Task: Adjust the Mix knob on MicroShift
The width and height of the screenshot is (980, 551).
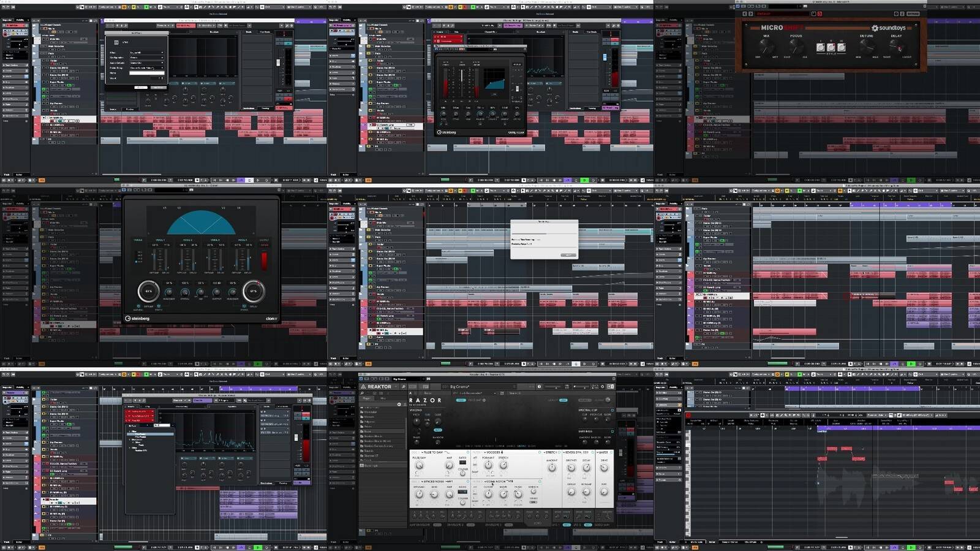Action: (x=766, y=47)
